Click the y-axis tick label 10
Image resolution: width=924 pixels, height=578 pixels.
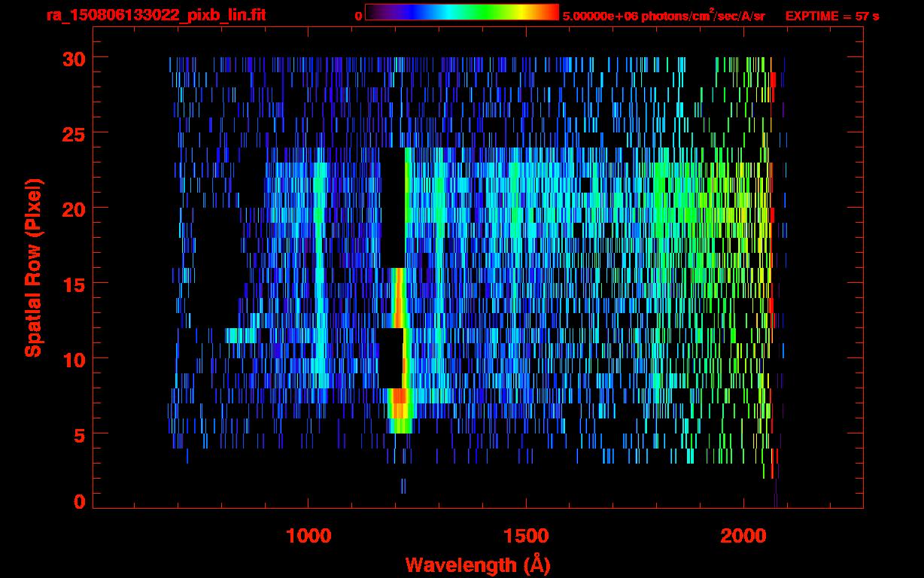73,359
